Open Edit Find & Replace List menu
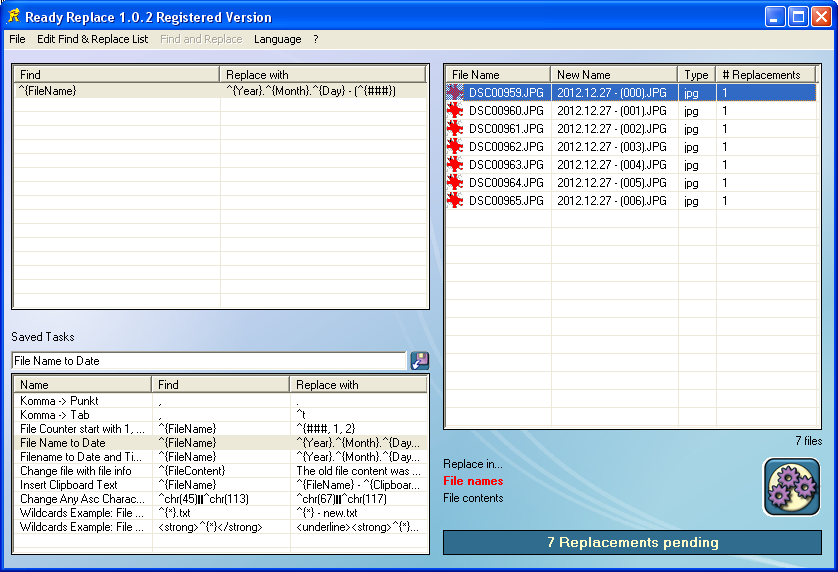Screen dimensions: 838x572 92,39
